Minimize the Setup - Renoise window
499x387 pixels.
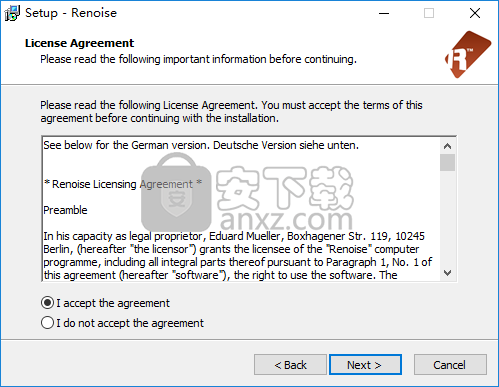[384, 13]
